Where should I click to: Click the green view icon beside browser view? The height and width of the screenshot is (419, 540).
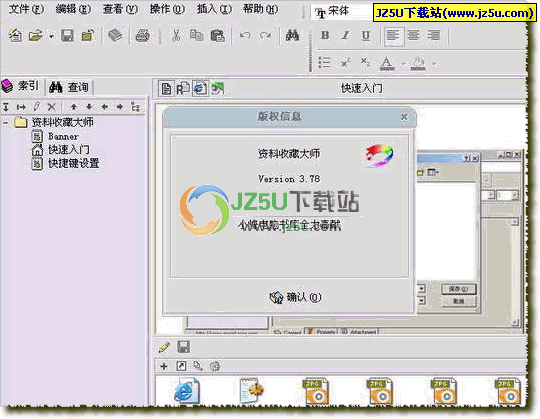pos(217,89)
